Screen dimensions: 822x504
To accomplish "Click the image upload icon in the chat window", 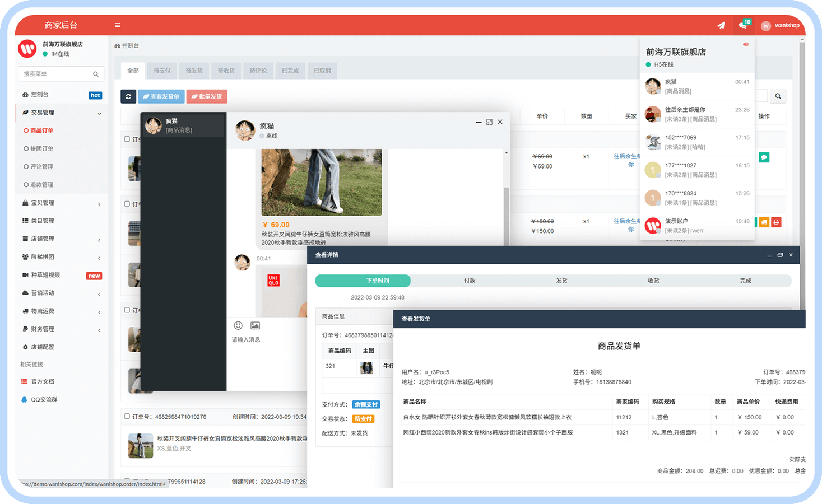I will point(255,325).
